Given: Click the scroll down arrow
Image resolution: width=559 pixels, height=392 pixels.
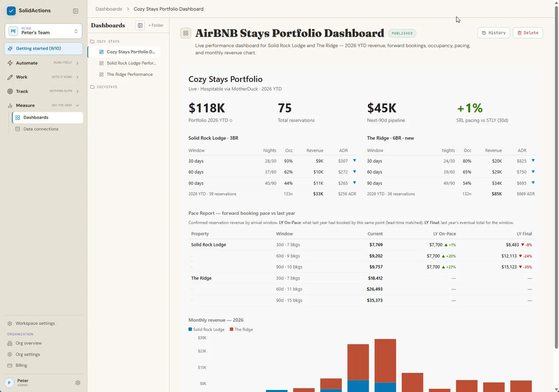Looking at the screenshot, I should (x=556, y=389).
